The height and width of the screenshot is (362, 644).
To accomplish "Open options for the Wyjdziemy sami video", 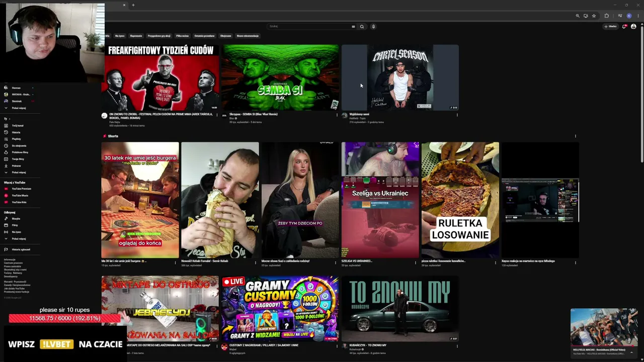I will tap(457, 115).
